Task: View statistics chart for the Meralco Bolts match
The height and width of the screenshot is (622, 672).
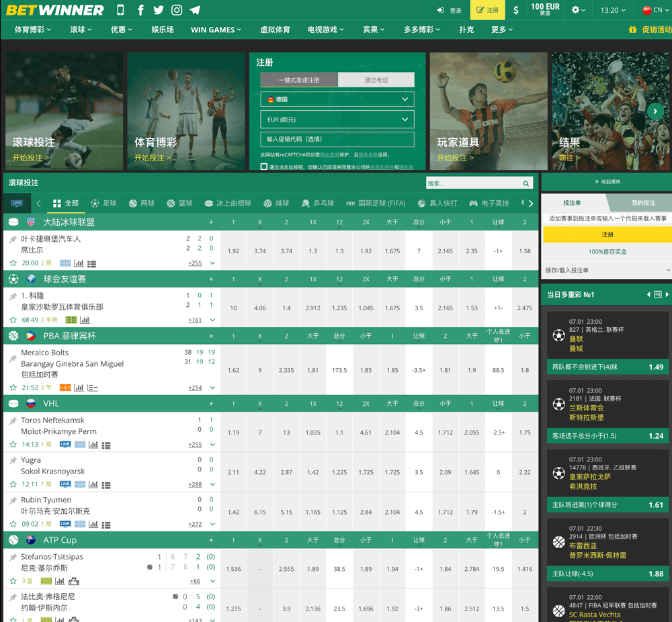Action: (x=79, y=388)
